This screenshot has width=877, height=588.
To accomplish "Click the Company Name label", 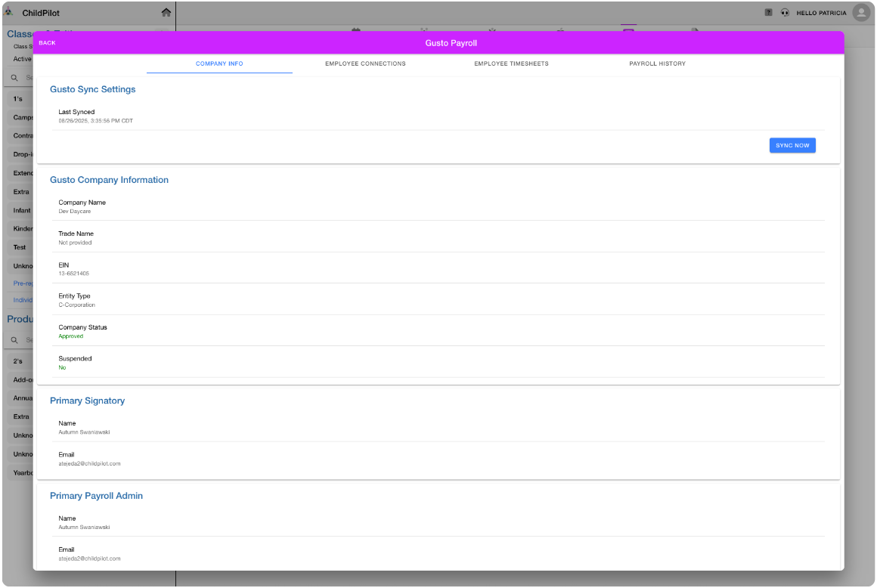I will [x=82, y=203].
